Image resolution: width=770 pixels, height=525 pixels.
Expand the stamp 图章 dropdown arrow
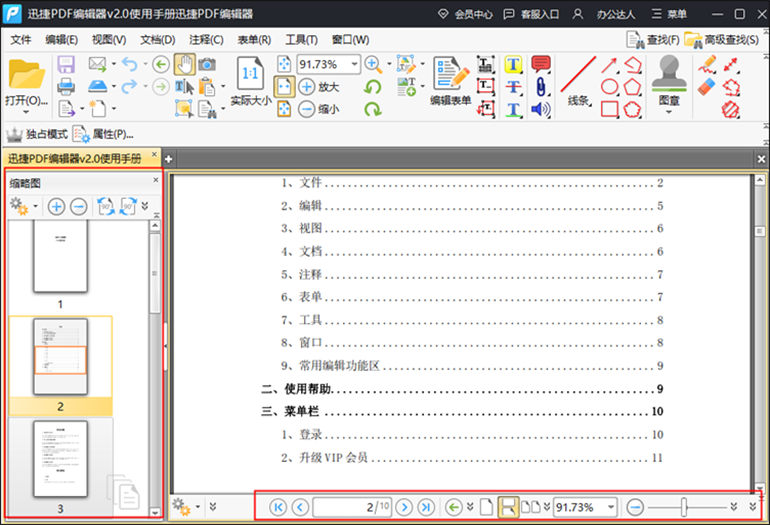669,112
